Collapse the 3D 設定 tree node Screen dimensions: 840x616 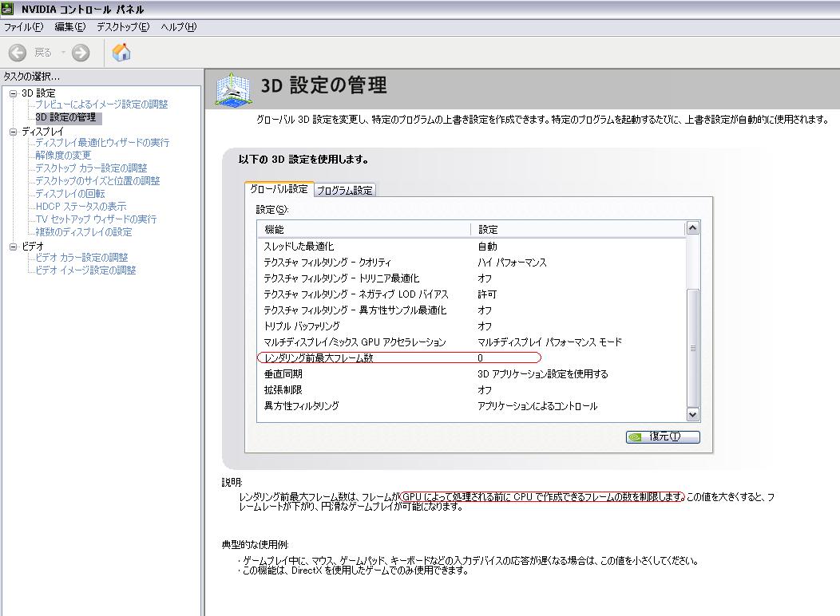(x=13, y=93)
